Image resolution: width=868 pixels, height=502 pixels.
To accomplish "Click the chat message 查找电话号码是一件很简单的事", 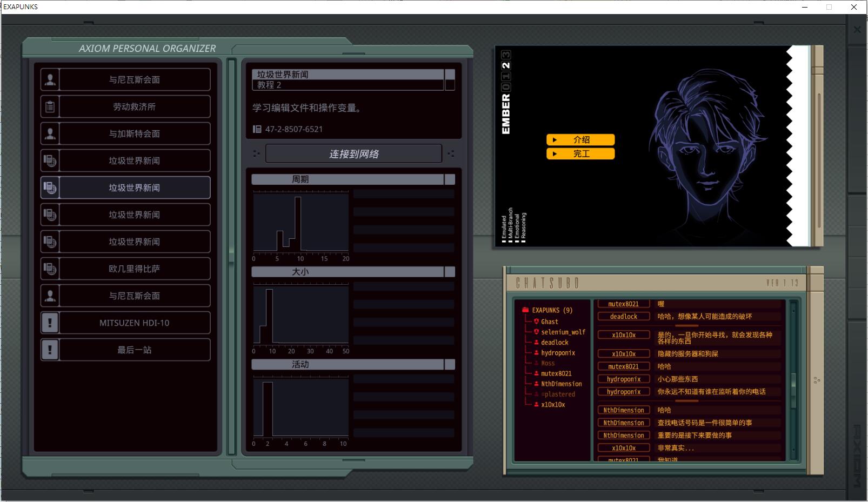I will (x=704, y=423).
